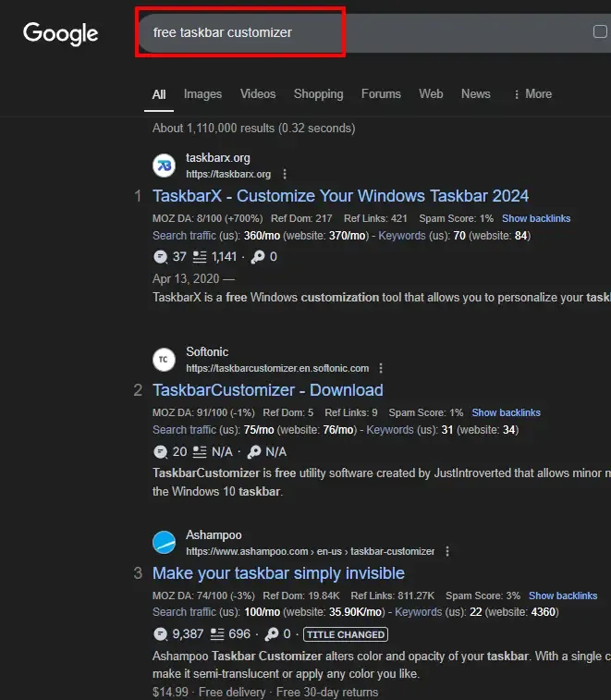611x700 pixels.
Task: Open the TaskbarCustomizer - Download result
Action: [x=268, y=390]
